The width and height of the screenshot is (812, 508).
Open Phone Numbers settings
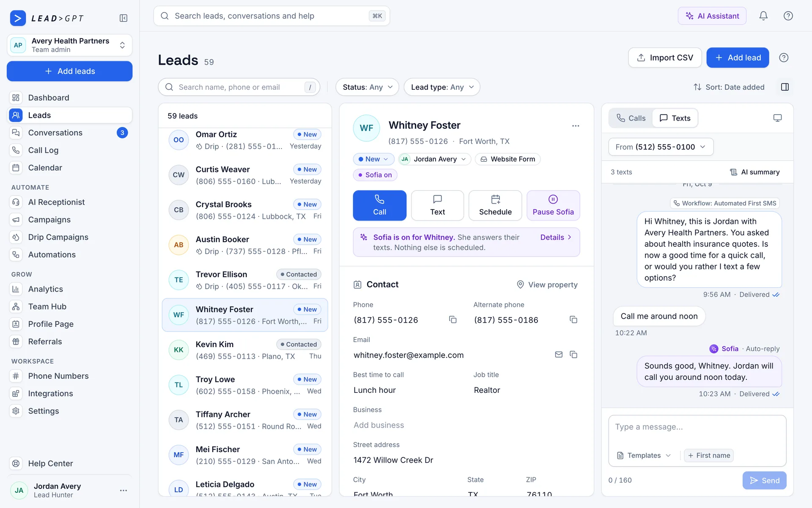pos(70,376)
